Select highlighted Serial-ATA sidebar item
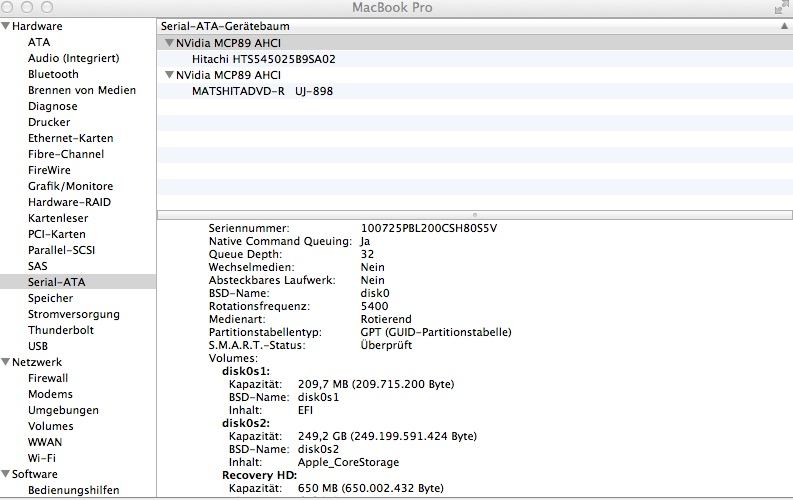793x500 pixels. pos(78,282)
